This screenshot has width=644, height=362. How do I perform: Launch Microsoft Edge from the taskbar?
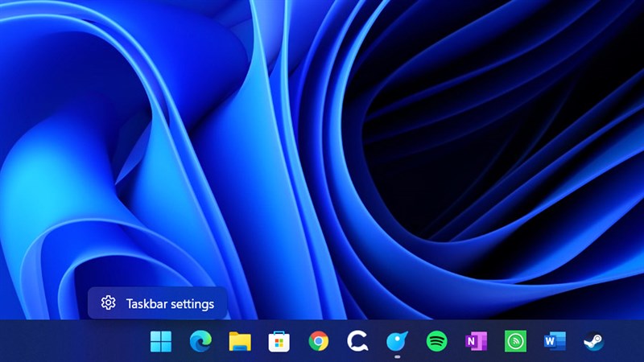point(200,342)
